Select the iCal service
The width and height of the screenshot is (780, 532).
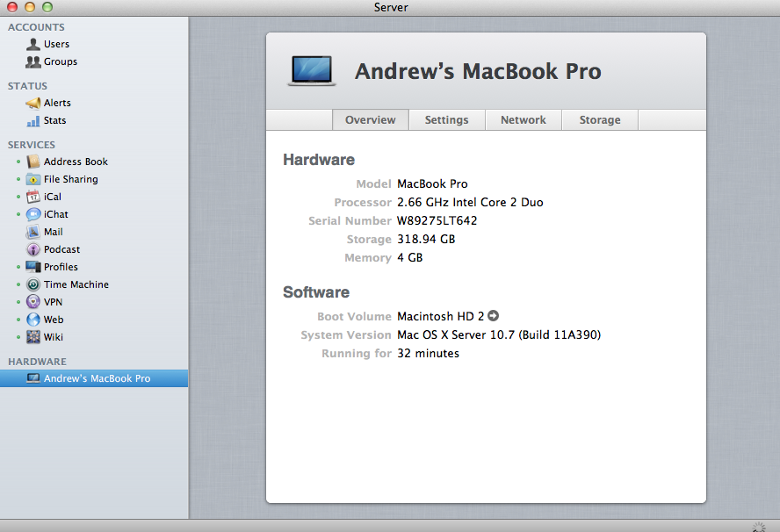(94, 197)
